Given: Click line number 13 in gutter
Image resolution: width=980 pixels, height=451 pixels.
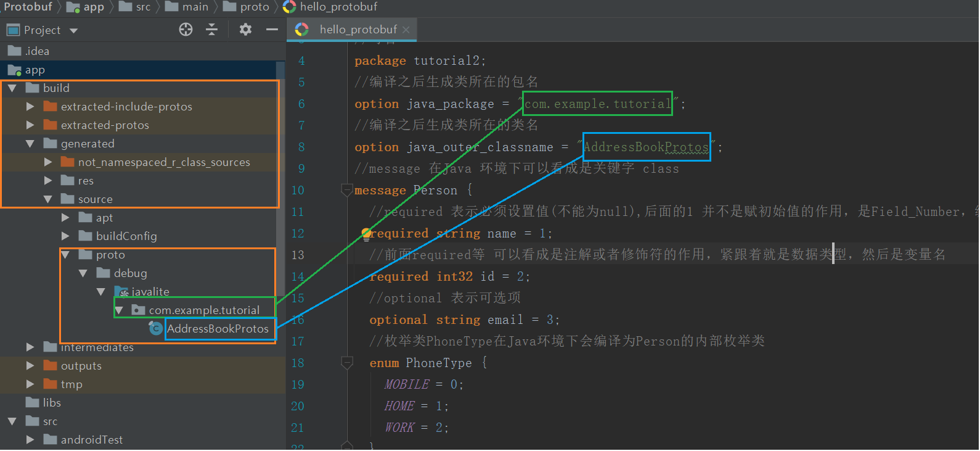Looking at the screenshot, I should point(298,255).
